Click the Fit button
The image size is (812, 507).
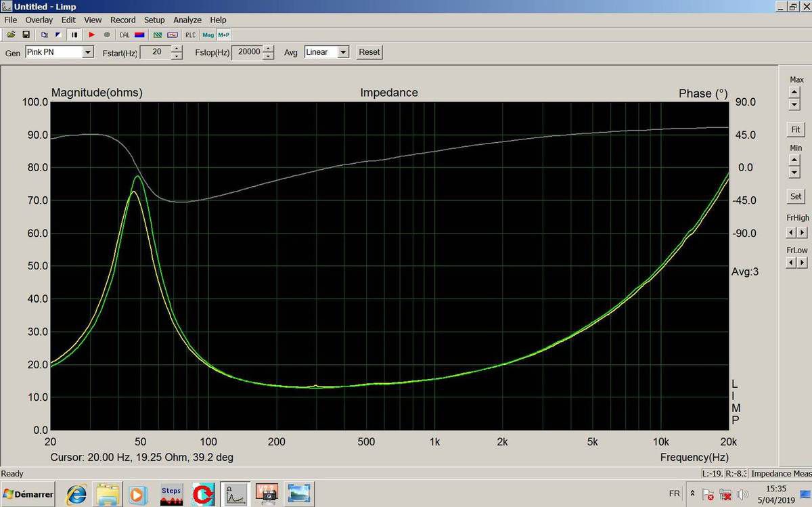pos(796,129)
